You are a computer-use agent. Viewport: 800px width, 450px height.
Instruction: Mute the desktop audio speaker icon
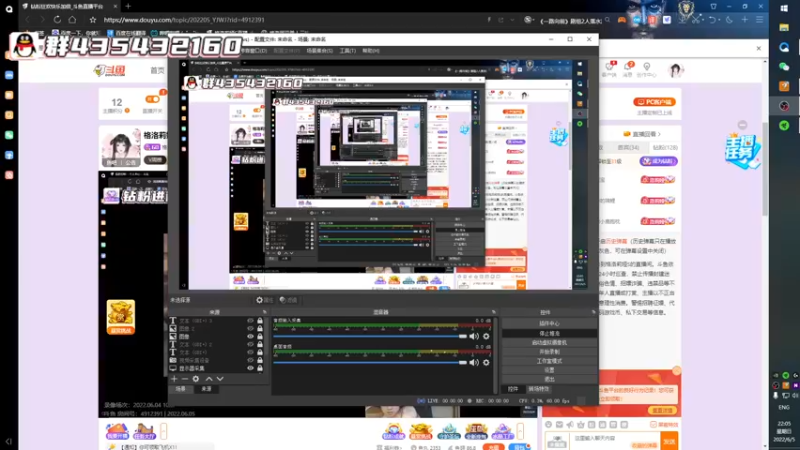(x=474, y=362)
